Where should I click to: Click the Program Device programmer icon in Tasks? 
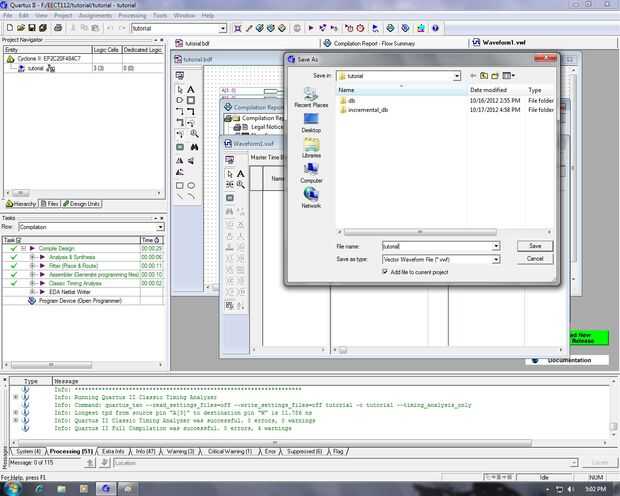coord(32,301)
